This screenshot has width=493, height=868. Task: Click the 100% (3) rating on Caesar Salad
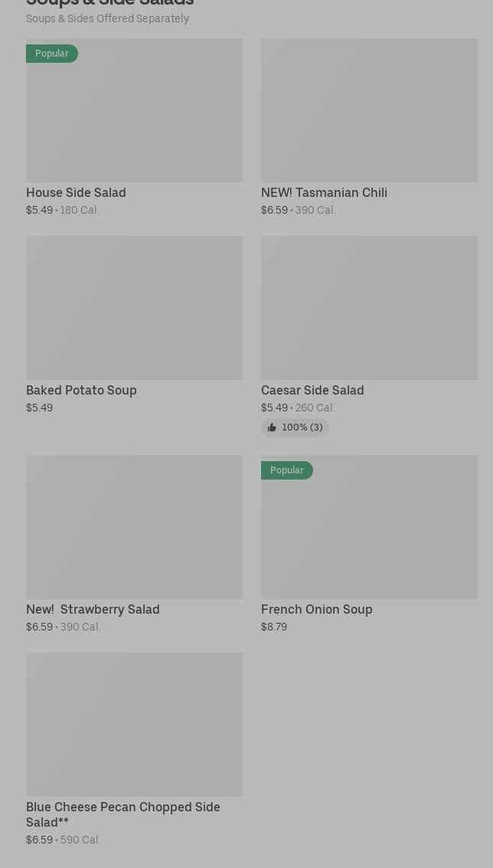coord(302,427)
